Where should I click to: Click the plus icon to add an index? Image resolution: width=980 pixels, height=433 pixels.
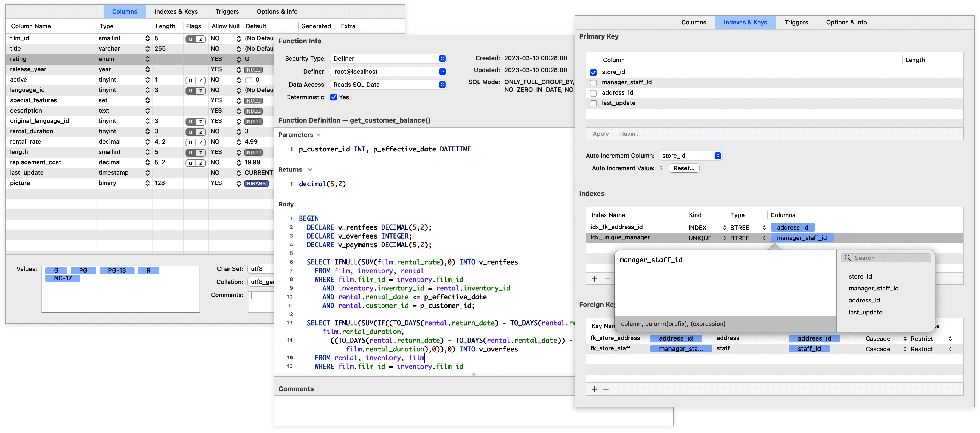pyautogui.click(x=595, y=278)
